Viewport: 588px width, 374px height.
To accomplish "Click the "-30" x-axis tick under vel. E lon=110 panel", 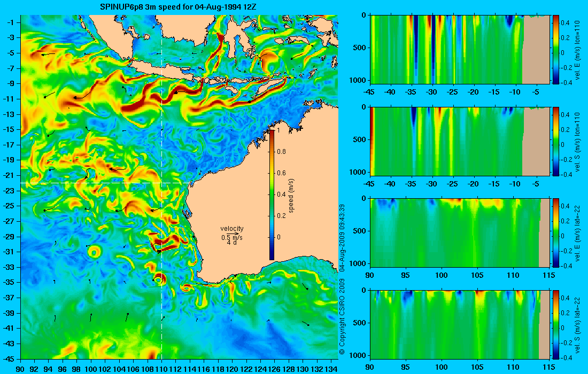I will pyautogui.click(x=431, y=92).
